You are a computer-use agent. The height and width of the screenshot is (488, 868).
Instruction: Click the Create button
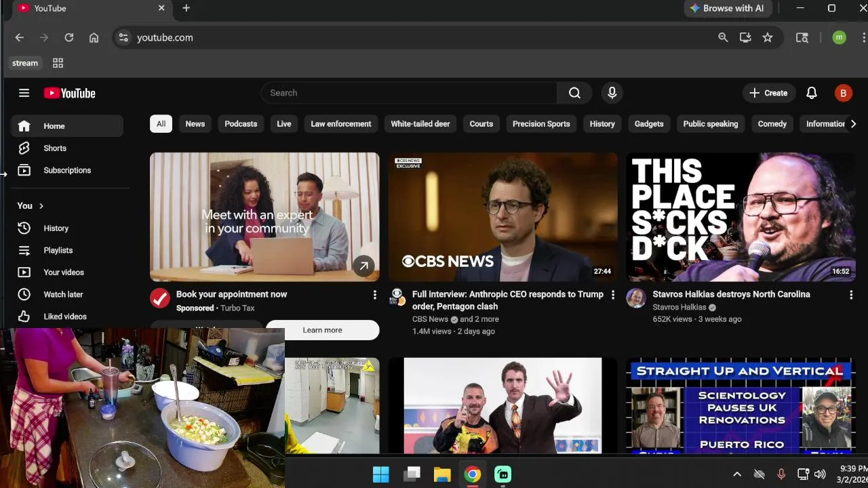[x=768, y=94]
